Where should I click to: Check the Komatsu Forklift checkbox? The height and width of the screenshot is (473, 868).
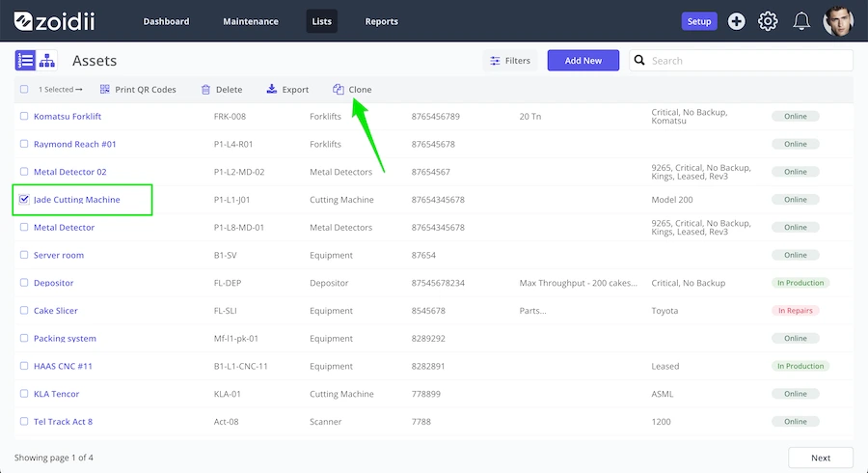point(24,116)
